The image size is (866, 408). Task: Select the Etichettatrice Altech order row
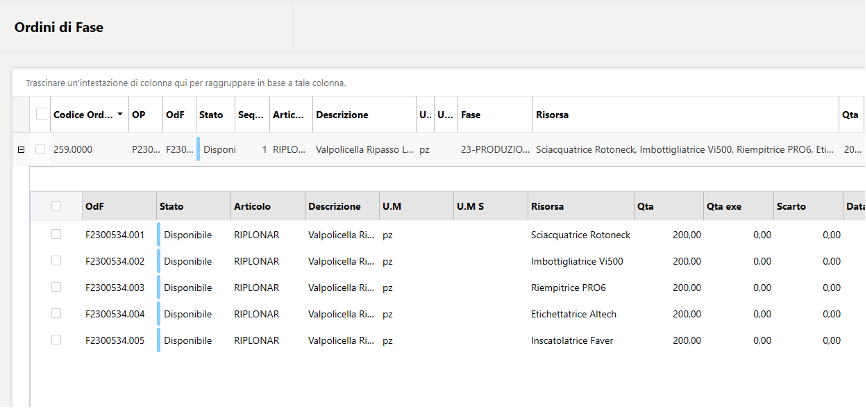[447, 314]
